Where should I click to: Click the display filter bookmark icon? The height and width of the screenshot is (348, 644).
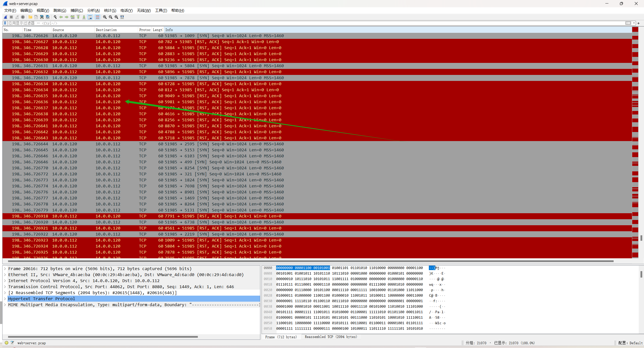[x=5, y=23]
